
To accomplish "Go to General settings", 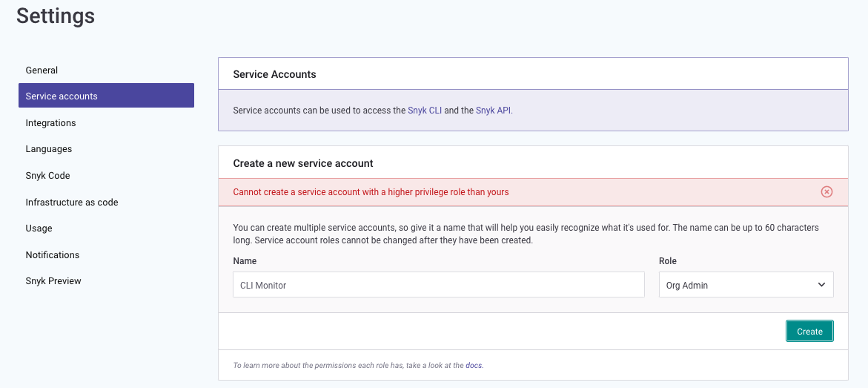I will point(42,70).
